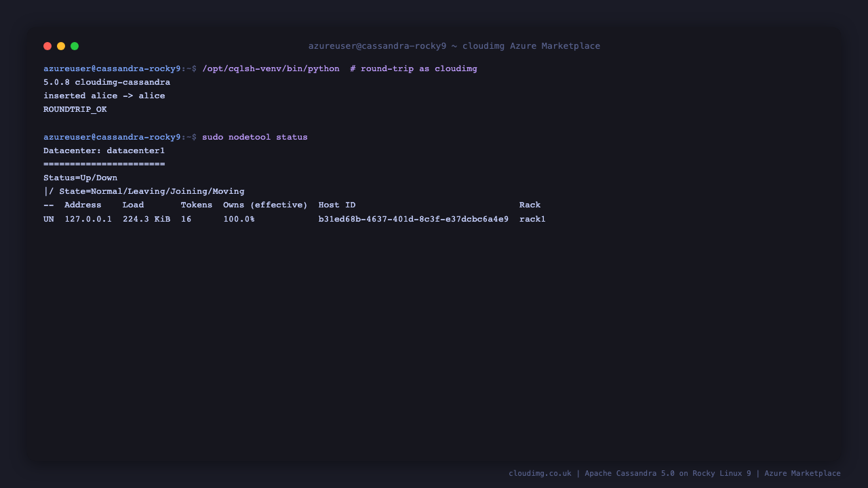Screen dimensions: 868x488
Task: Click the 'Datacenter: datacenter1' line
Action: coord(104,150)
